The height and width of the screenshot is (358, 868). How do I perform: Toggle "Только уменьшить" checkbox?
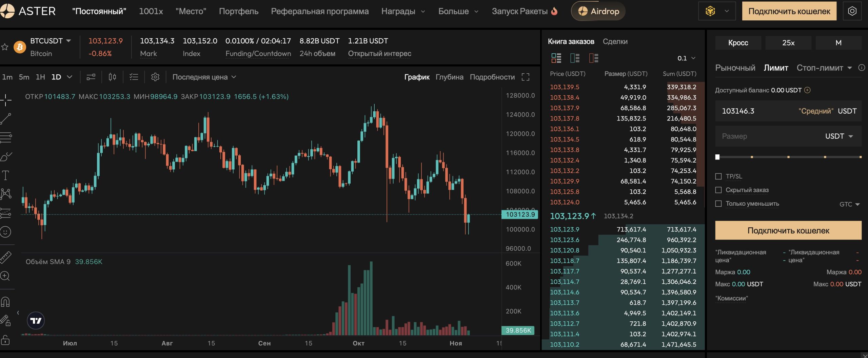[718, 204]
